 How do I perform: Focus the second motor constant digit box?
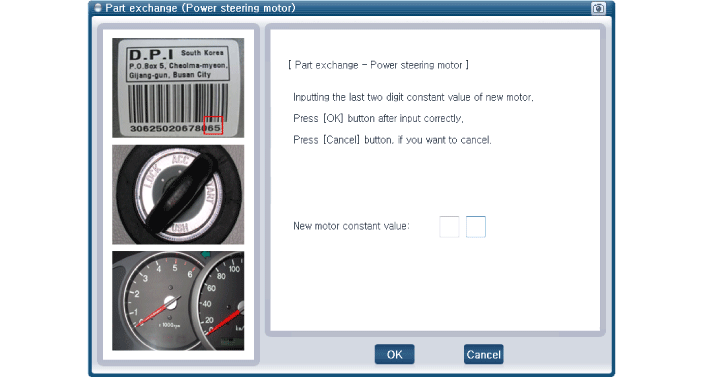(x=476, y=226)
